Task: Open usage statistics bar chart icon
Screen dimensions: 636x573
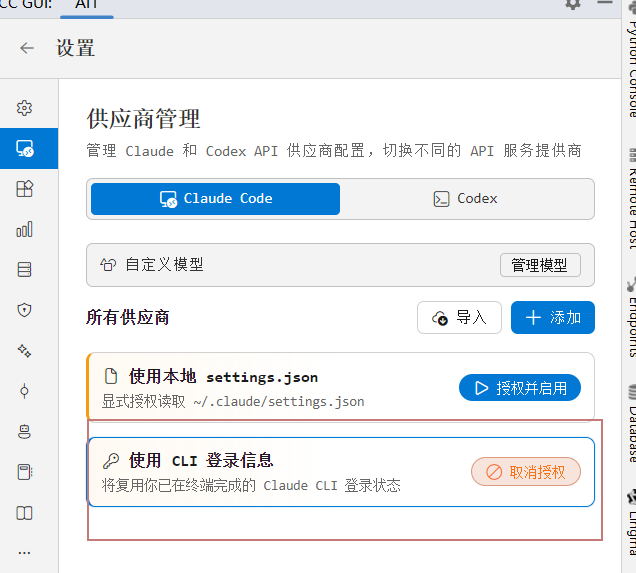Action: tap(24, 229)
